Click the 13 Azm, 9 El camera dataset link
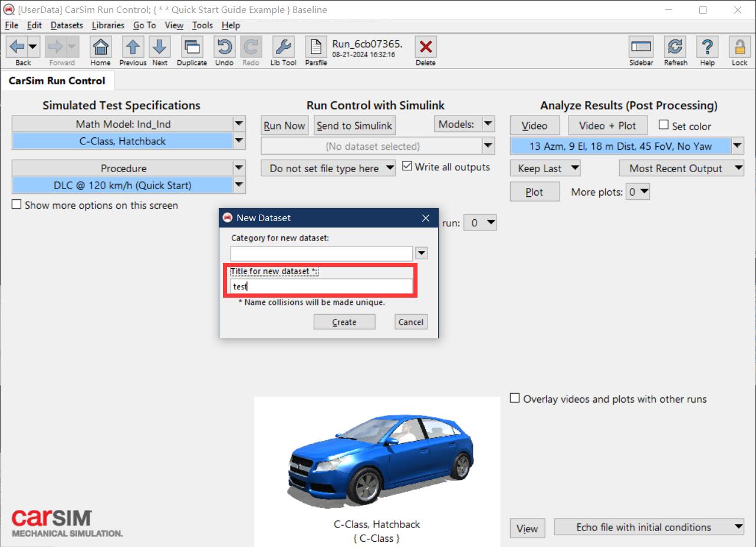This screenshot has height=547, width=756. [620, 146]
